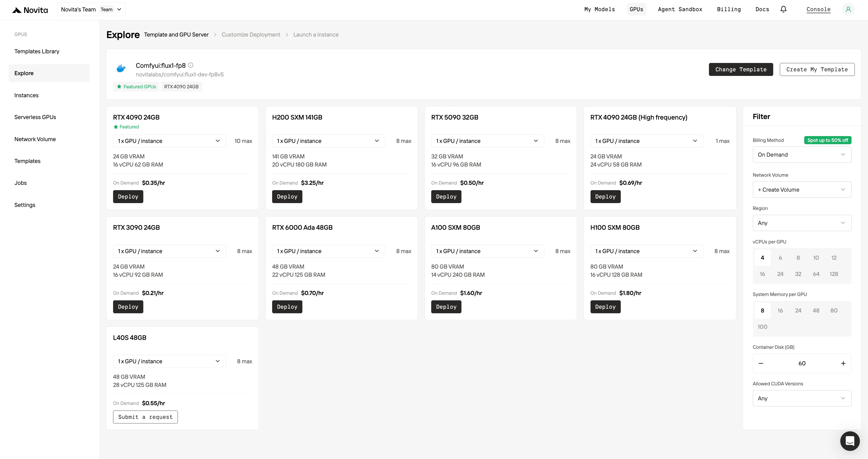Increase container disk with plus icon
The height and width of the screenshot is (459, 868).
[843, 363]
